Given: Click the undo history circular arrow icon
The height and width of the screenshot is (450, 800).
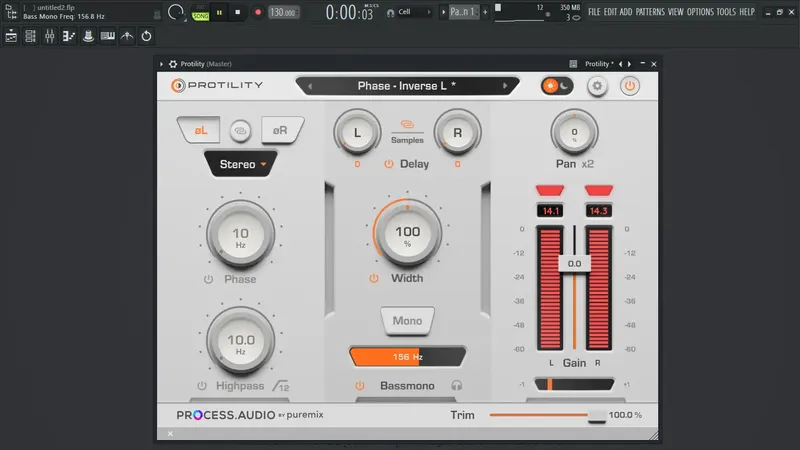Looking at the screenshot, I should point(146,36).
